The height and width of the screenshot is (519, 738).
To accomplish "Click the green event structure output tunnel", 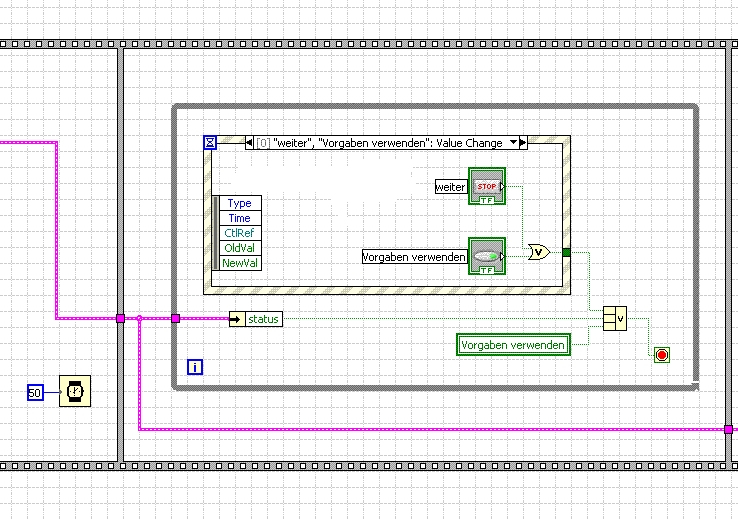I will (566, 253).
